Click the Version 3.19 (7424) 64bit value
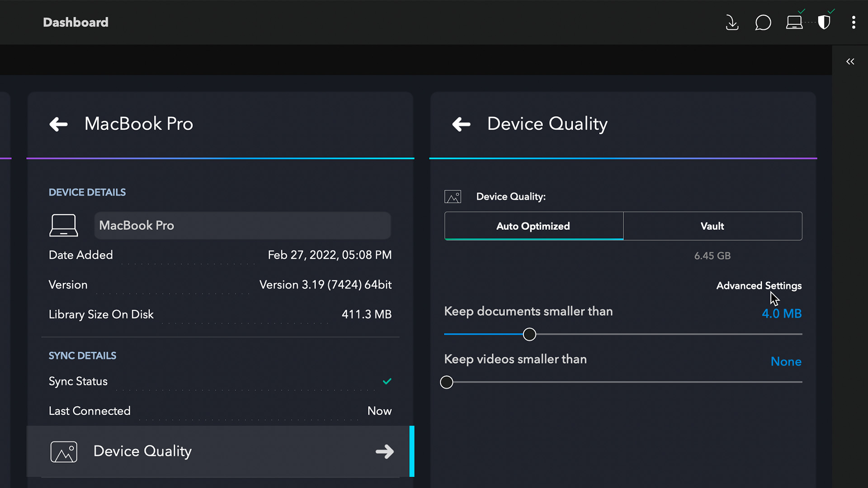 click(325, 285)
